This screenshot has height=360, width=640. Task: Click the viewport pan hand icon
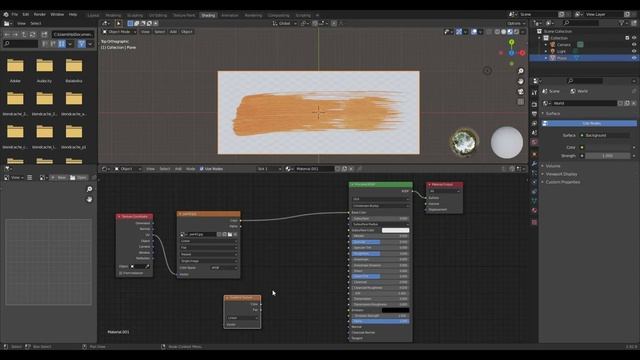tap(521, 81)
